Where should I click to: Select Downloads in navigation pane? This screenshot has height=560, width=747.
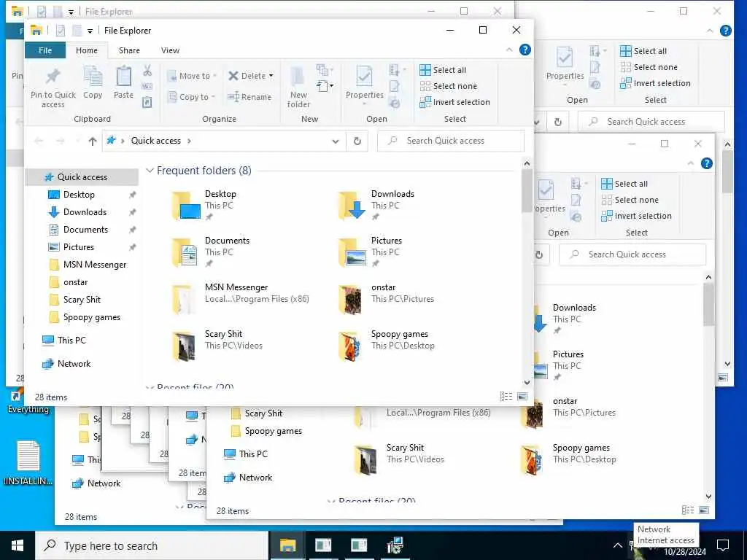coord(85,212)
